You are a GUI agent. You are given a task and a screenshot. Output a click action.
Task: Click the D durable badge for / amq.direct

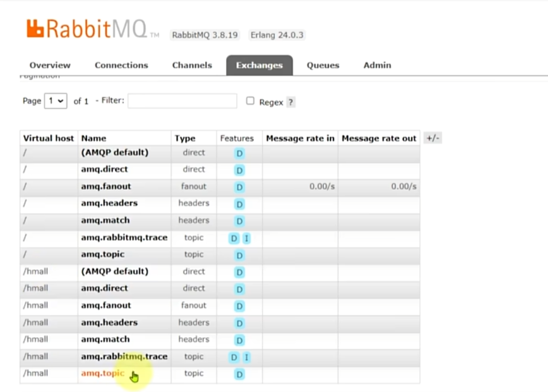(x=239, y=170)
